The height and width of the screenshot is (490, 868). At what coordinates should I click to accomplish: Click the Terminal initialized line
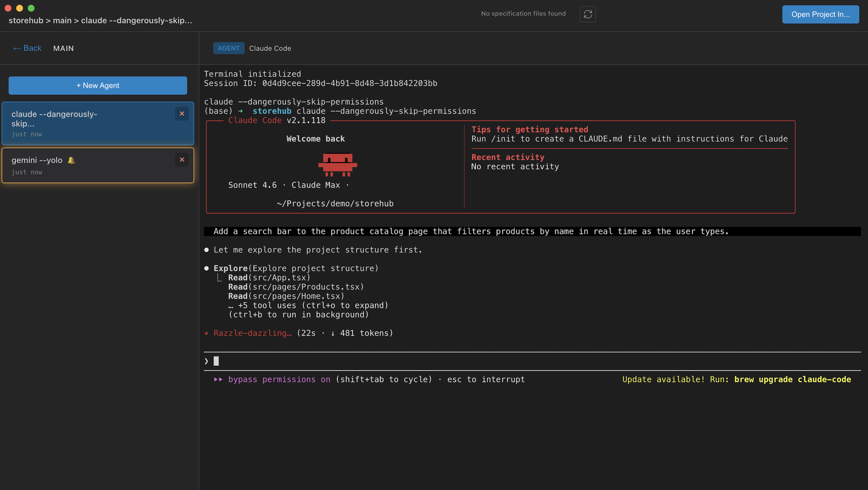click(252, 74)
